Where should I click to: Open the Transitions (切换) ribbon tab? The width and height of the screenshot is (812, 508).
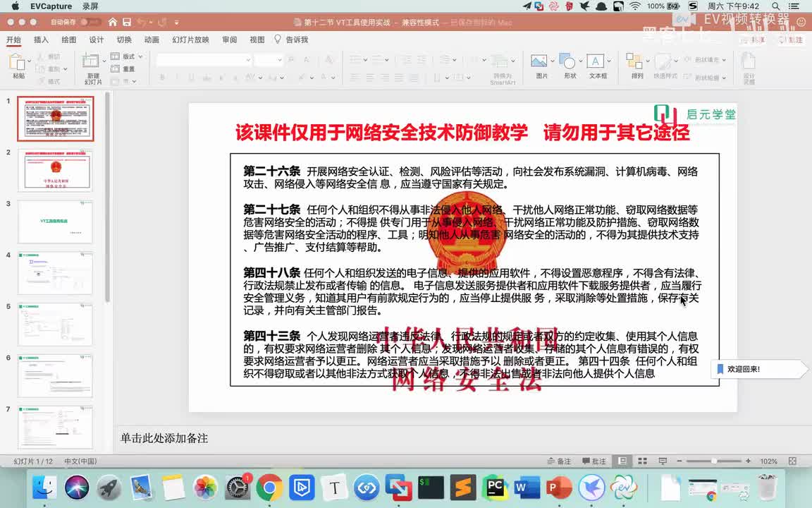pyautogui.click(x=124, y=40)
